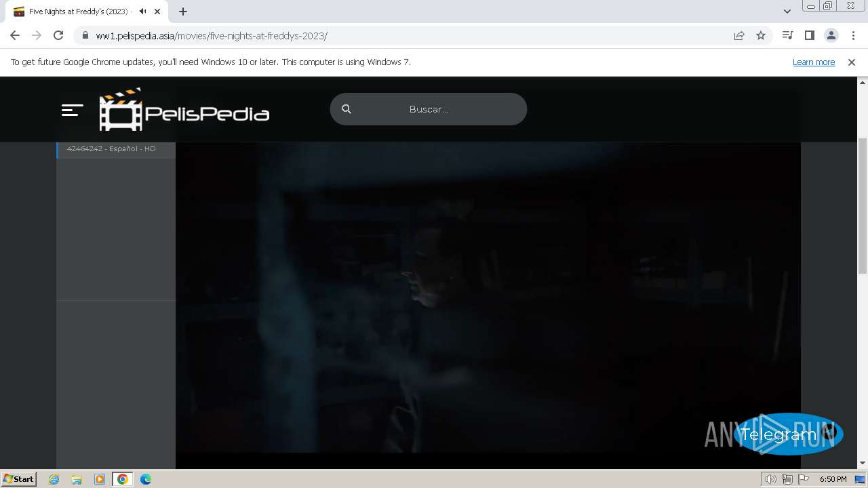The image size is (868, 488).
Task: Open the Chrome profile avatar
Action: tap(831, 35)
